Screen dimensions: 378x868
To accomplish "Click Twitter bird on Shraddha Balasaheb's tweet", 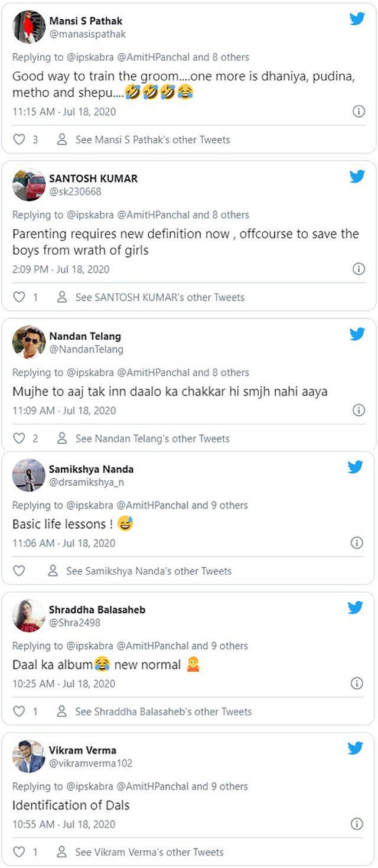I will pos(356,607).
